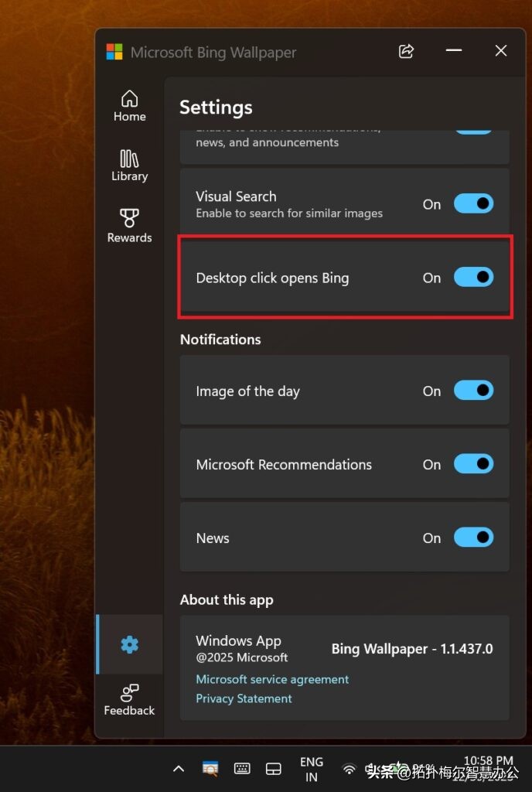Screen dimensions: 532x792
Task: Turn off Desktop click opens Bing
Action: pyautogui.click(x=472, y=278)
